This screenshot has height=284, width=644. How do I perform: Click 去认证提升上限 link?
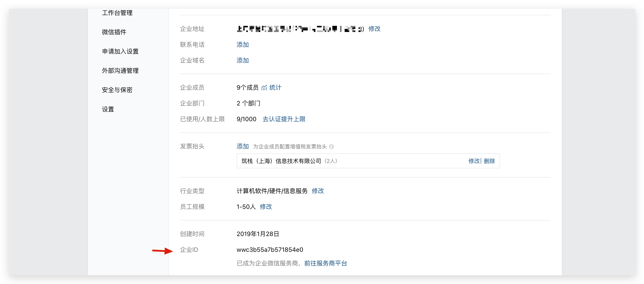click(284, 119)
